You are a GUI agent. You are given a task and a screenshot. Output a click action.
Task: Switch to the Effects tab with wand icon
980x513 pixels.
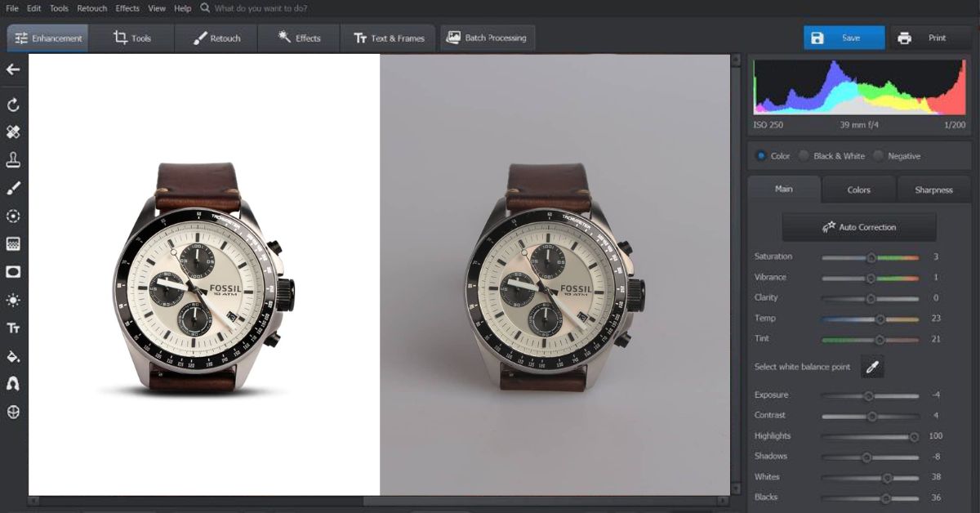(x=299, y=38)
